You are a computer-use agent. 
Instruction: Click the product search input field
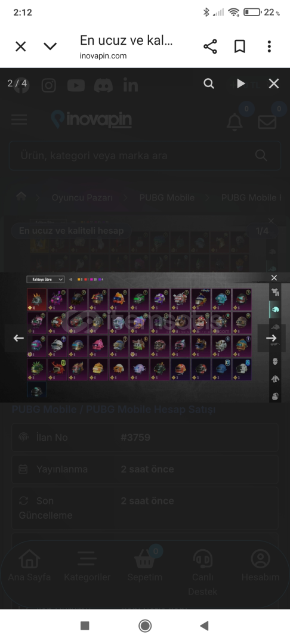[145, 156]
